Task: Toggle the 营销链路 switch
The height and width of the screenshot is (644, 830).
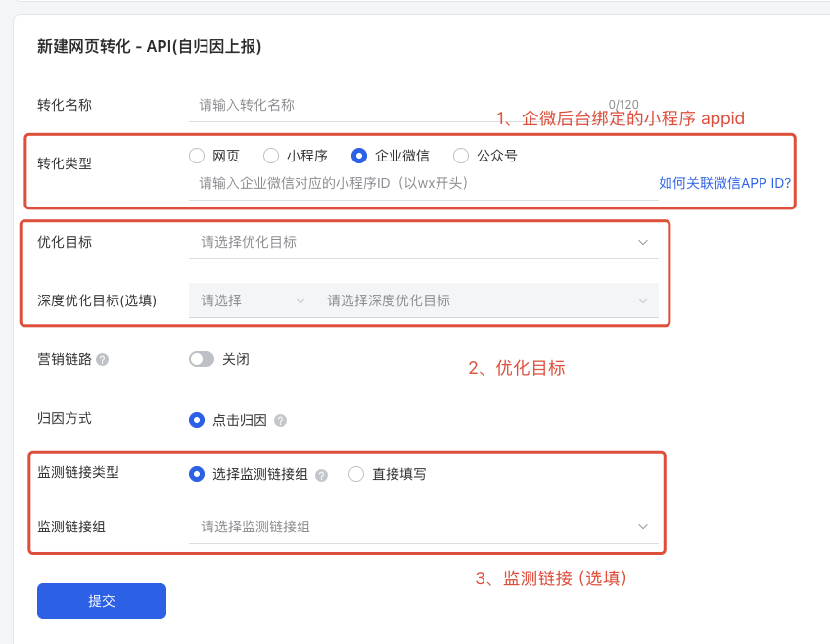Action: point(202,359)
